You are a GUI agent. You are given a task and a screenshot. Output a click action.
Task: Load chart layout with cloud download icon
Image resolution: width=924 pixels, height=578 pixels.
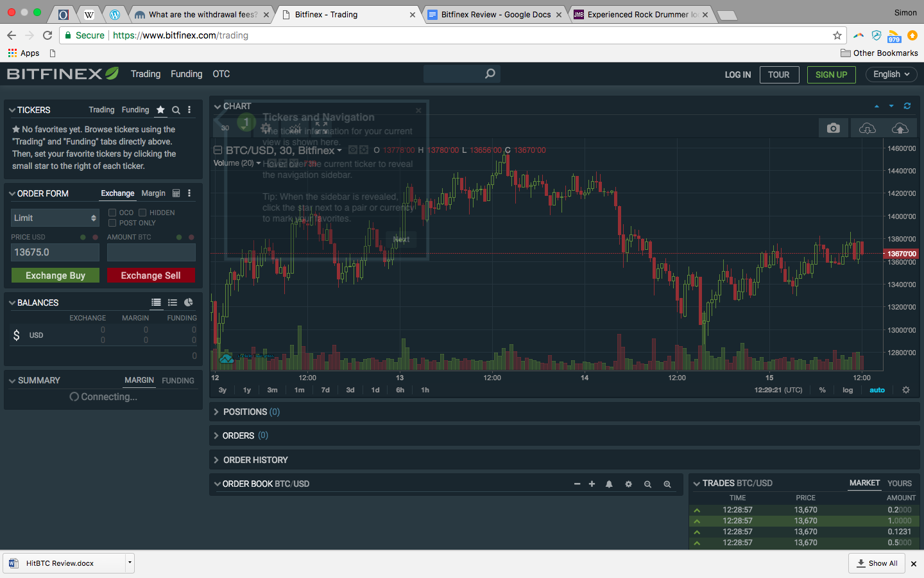click(x=867, y=128)
